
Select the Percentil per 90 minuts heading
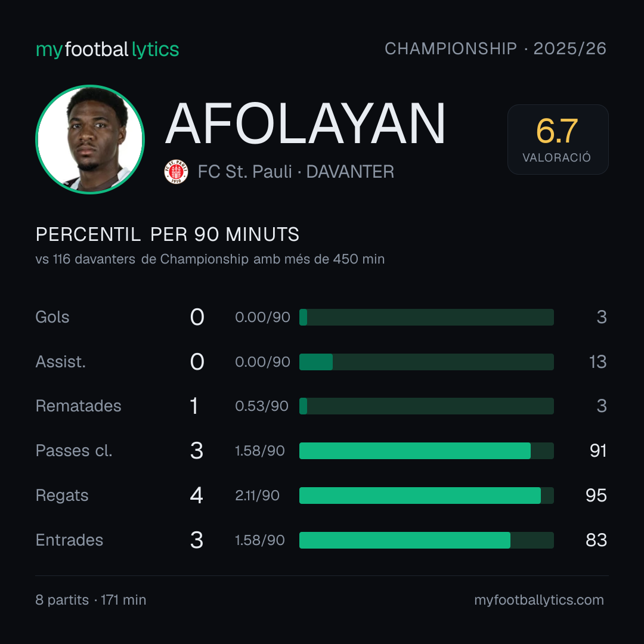(x=167, y=234)
